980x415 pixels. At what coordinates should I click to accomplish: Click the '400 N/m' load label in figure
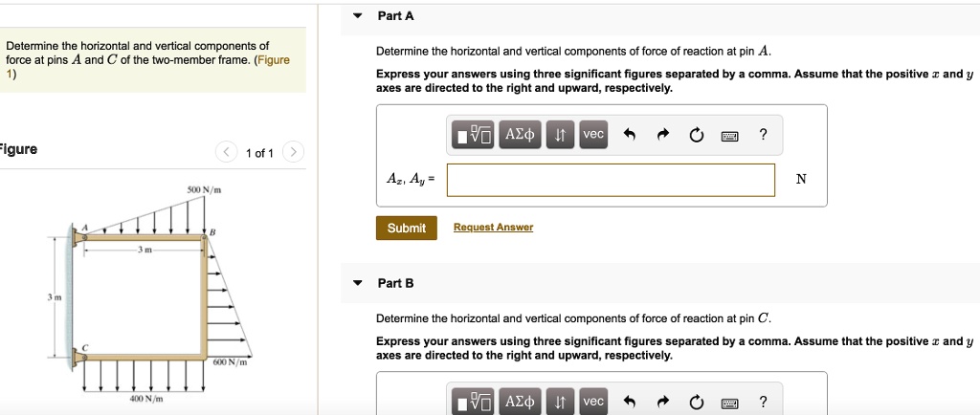pyautogui.click(x=145, y=398)
